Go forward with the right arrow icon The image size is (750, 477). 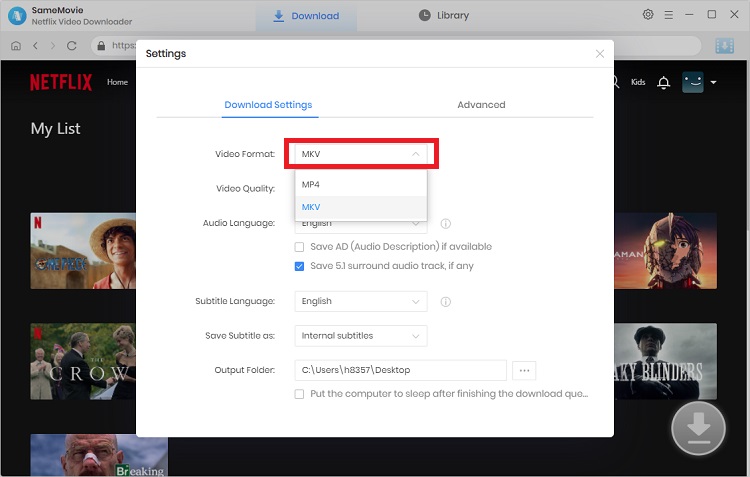[53, 46]
